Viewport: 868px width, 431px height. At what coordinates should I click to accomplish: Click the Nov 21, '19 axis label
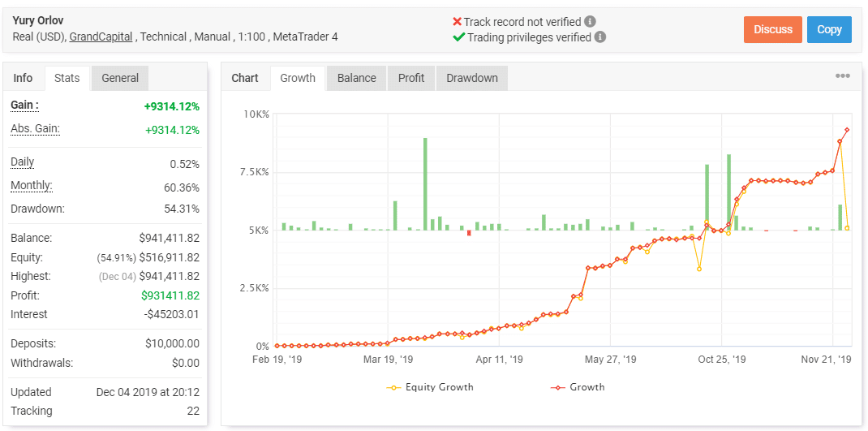pyautogui.click(x=827, y=360)
